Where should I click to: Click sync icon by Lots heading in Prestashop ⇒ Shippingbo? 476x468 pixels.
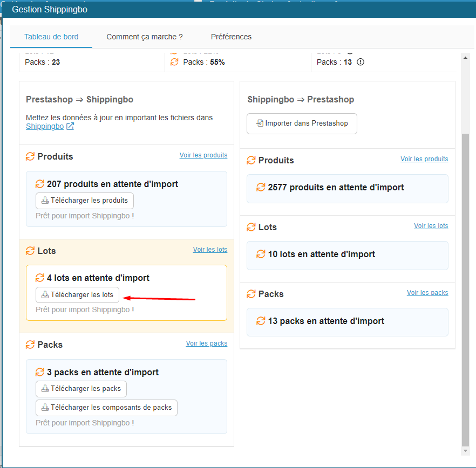pyautogui.click(x=30, y=251)
